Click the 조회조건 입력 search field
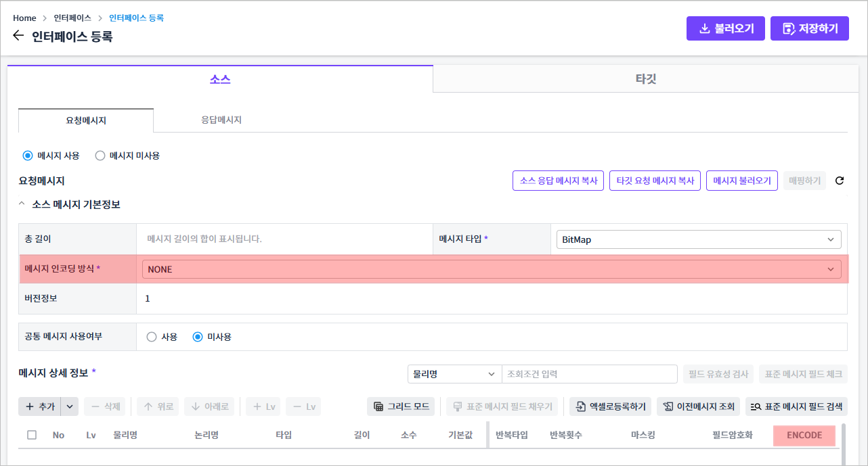868x466 pixels. [x=589, y=374]
